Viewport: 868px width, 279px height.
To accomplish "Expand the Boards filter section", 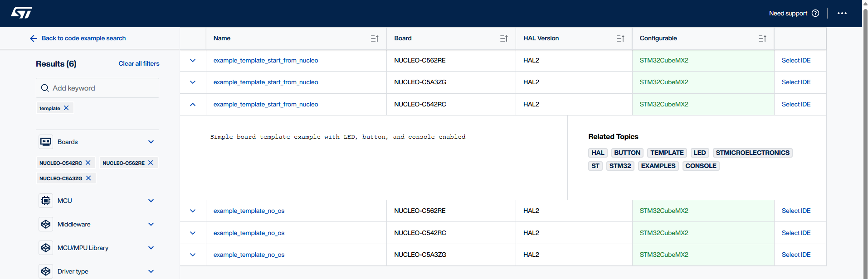I will click(x=151, y=142).
